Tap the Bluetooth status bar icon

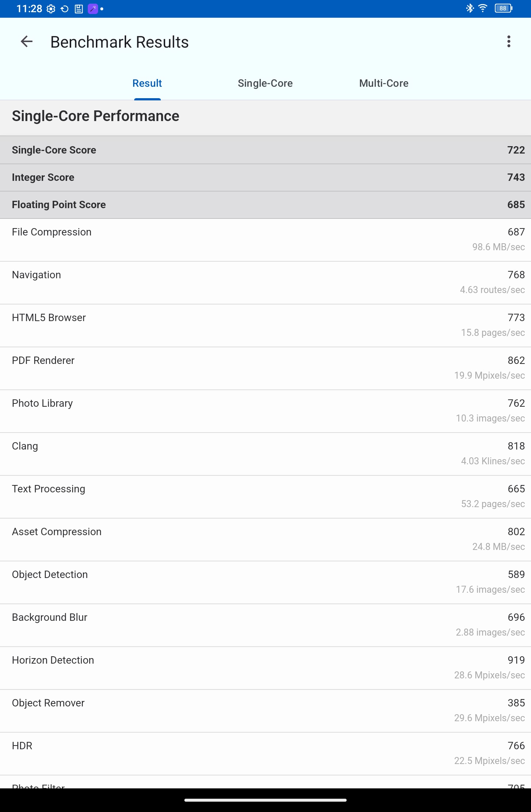click(x=470, y=8)
